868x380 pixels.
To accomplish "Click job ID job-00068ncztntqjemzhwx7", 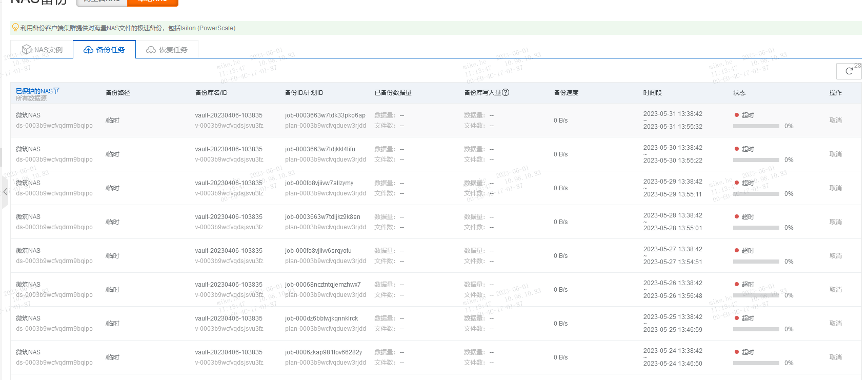I will click(323, 285).
